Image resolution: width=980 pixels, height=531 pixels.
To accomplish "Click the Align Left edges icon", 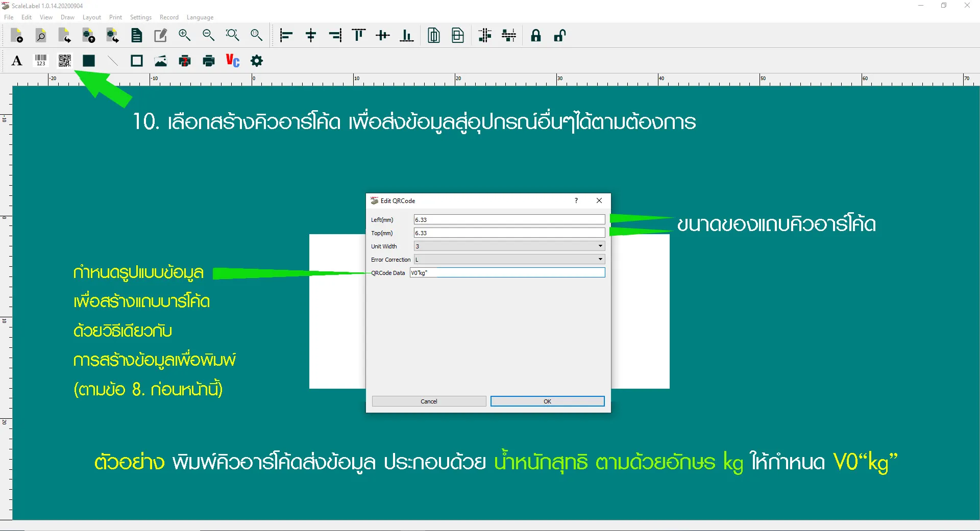I will click(x=286, y=35).
